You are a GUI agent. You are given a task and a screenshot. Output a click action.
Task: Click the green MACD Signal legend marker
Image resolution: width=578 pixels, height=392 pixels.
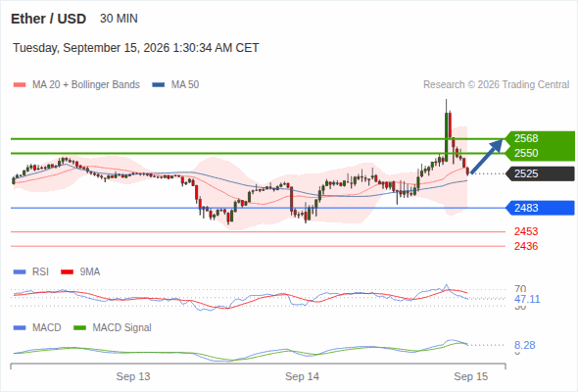pyautogui.click(x=79, y=328)
